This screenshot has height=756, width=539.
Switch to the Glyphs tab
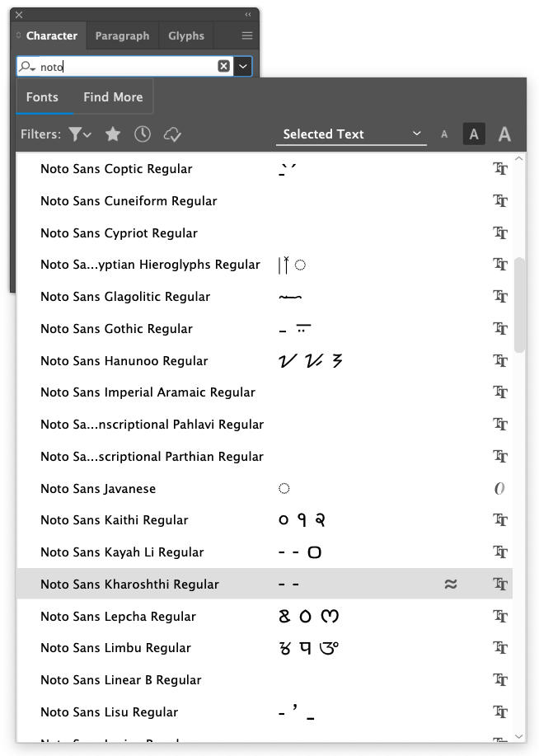tap(186, 35)
